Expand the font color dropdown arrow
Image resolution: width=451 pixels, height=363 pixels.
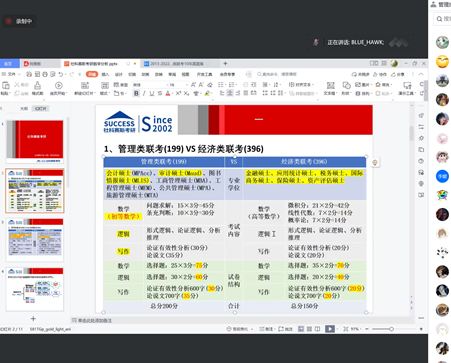(x=172, y=94)
